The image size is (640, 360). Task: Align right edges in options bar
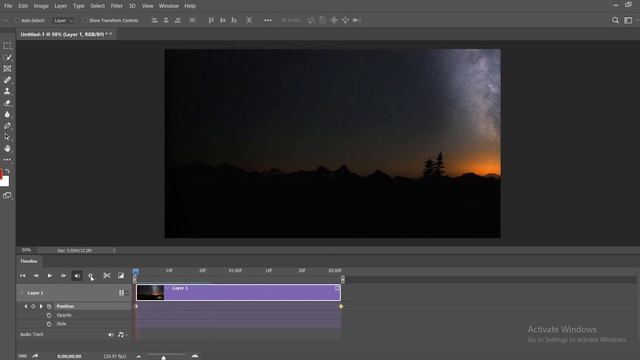178,20
